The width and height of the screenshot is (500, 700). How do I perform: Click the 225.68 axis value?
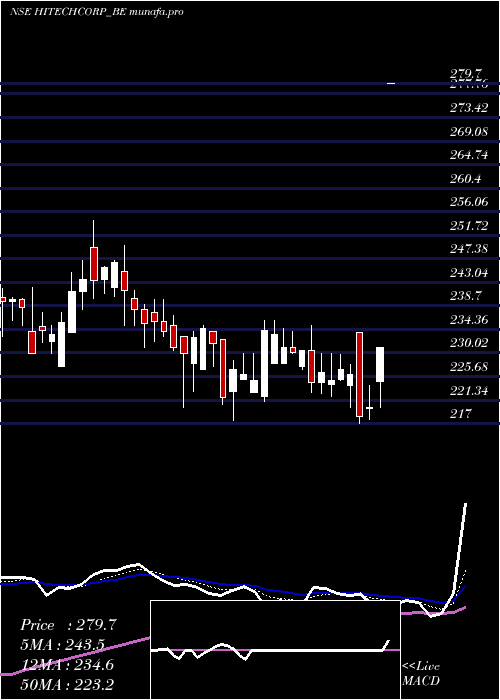(468, 367)
